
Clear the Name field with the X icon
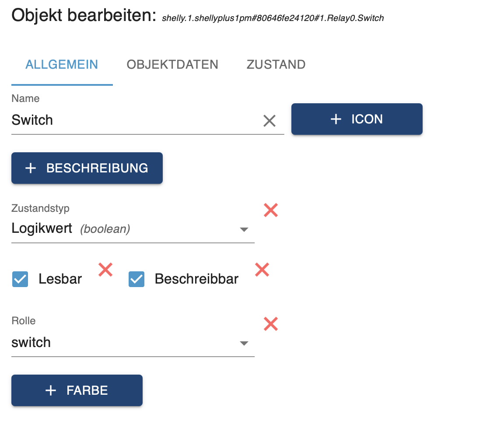tap(269, 121)
